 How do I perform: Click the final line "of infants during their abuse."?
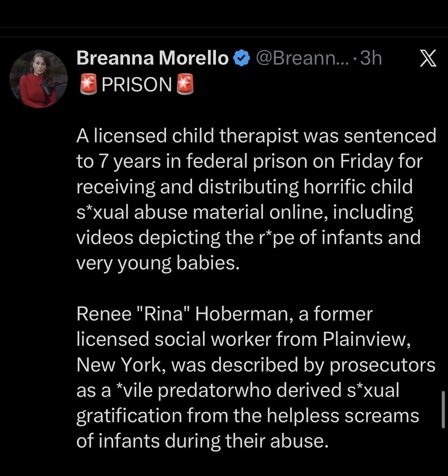tap(202, 441)
